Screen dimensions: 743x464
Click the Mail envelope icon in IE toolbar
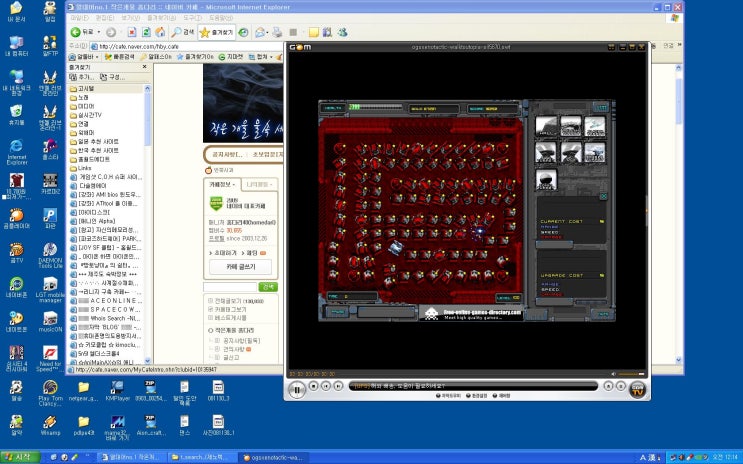click(x=259, y=32)
